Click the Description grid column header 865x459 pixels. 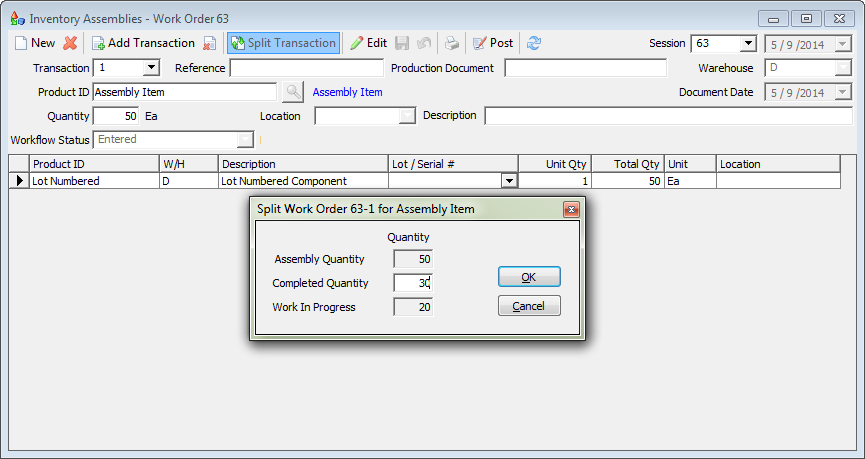pos(303,164)
